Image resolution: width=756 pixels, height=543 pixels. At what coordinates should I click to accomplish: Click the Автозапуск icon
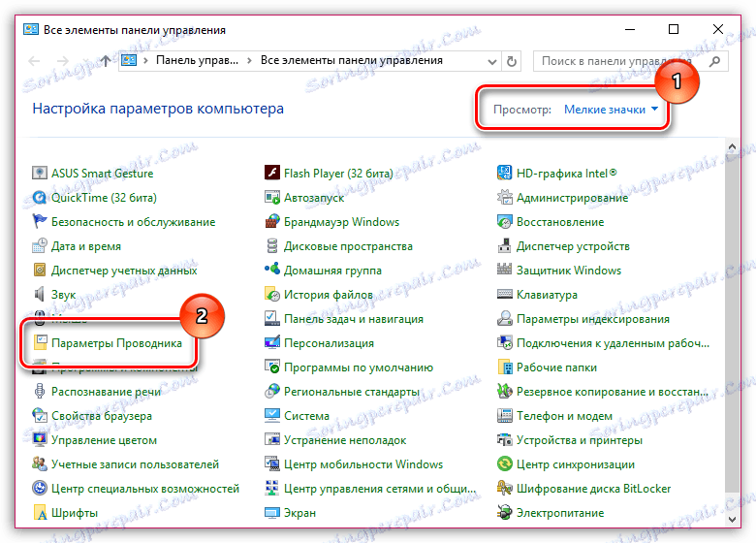pyautogui.click(x=272, y=197)
